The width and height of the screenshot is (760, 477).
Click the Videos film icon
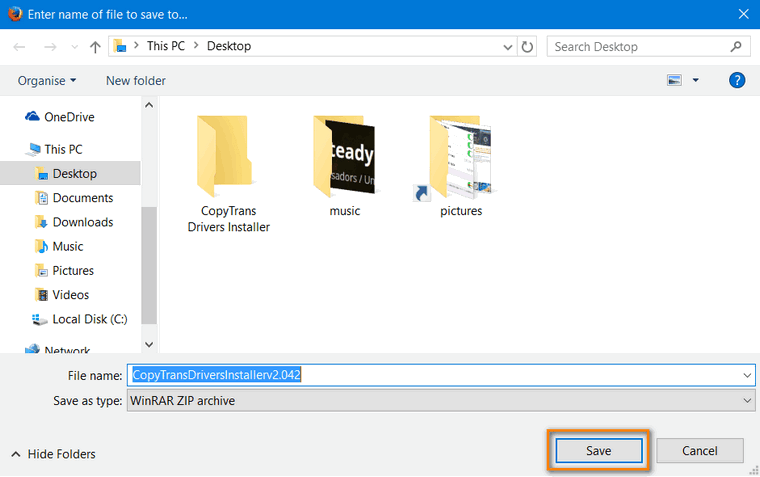pos(42,295)
